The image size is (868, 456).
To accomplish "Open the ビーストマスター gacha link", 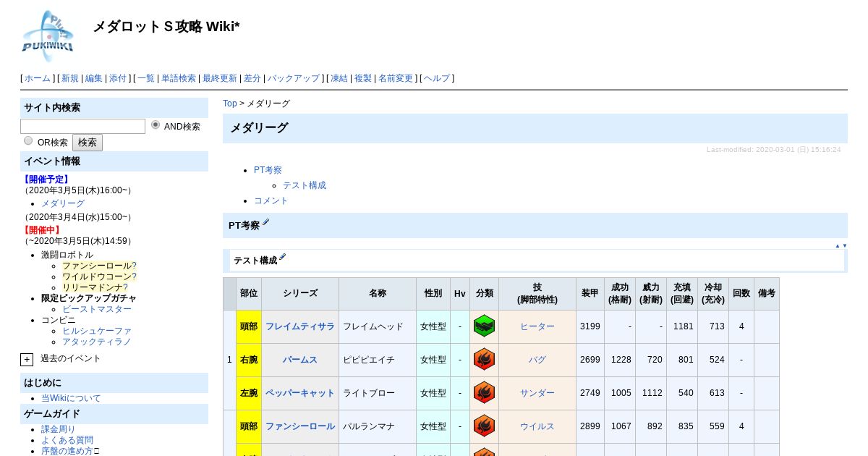I will point(97,309).
